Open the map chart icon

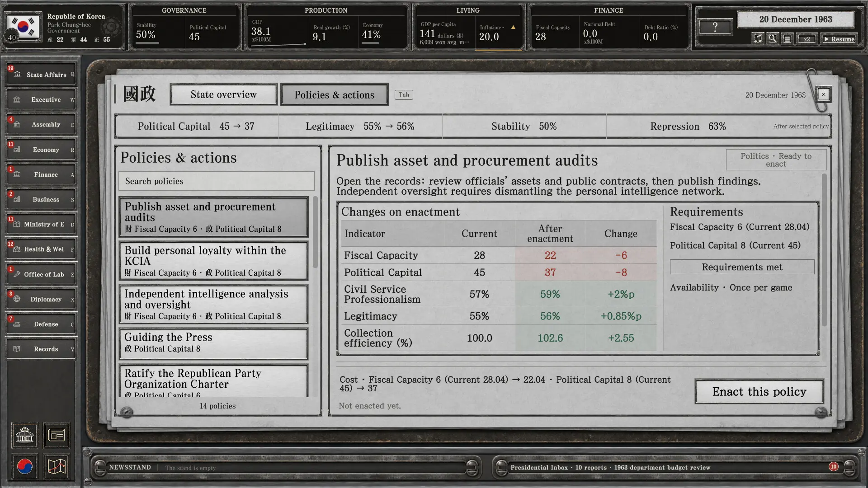point(57,466)
